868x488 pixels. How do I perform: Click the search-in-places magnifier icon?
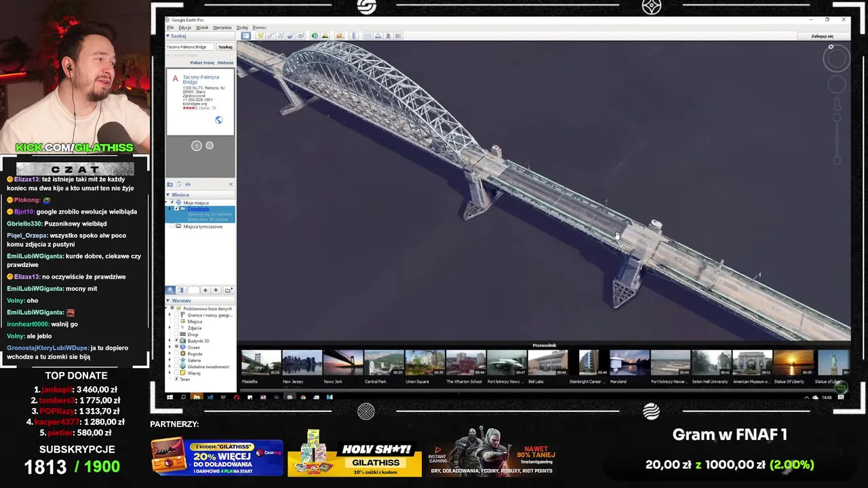pos(170,290)
